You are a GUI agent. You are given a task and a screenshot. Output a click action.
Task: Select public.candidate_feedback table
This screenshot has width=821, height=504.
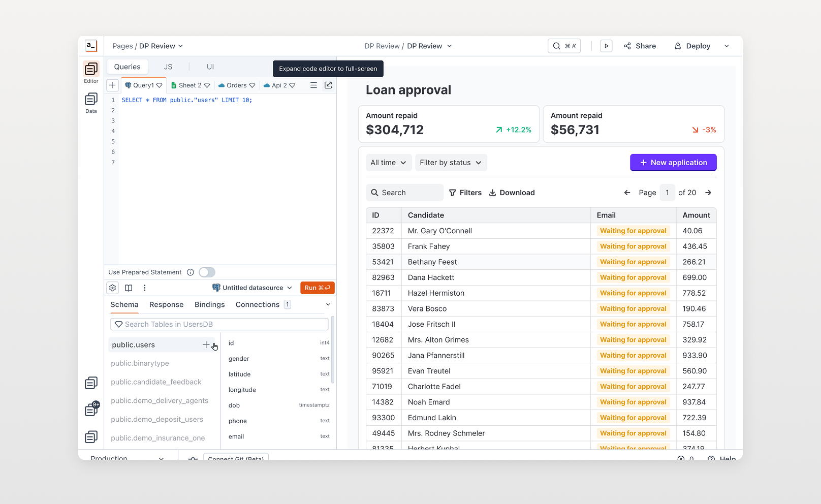point(156,382)
